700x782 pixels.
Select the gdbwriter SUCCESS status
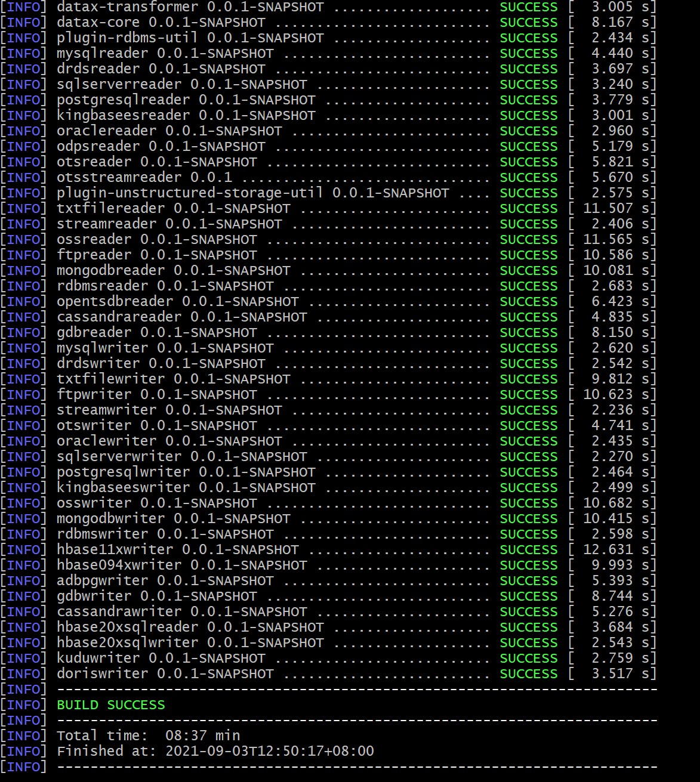tap(528, 596)
